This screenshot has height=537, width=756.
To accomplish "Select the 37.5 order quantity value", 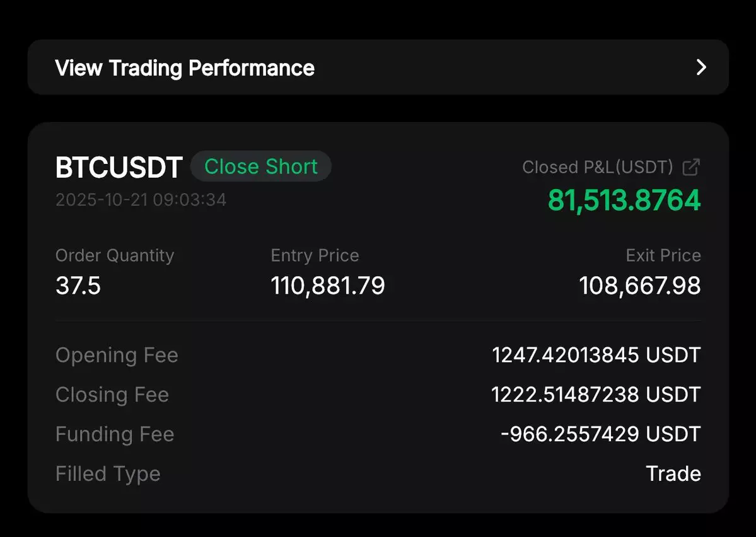I will click(78, 286).
